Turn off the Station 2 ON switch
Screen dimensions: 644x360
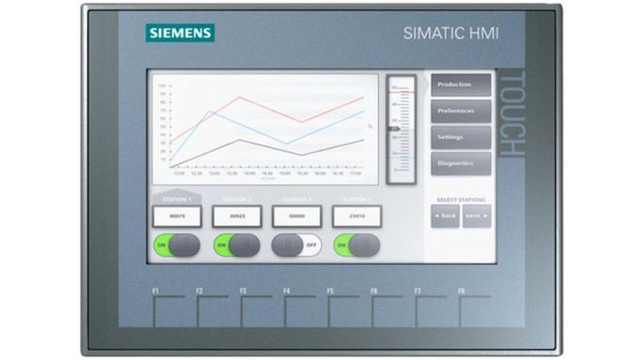point(237,246)
